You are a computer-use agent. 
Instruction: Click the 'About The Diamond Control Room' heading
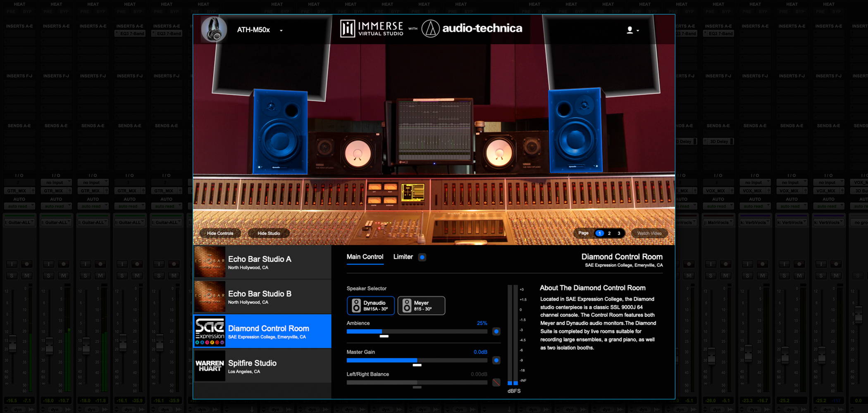[x=592, y=288]
